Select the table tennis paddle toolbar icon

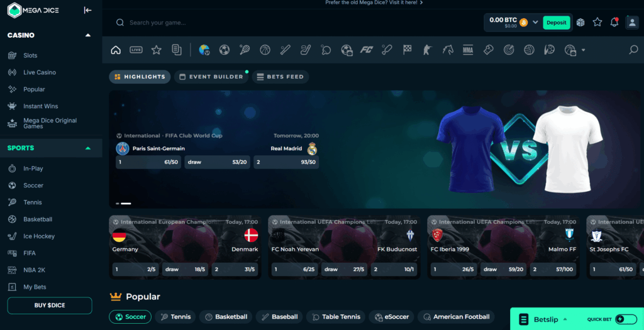(326, 50)
